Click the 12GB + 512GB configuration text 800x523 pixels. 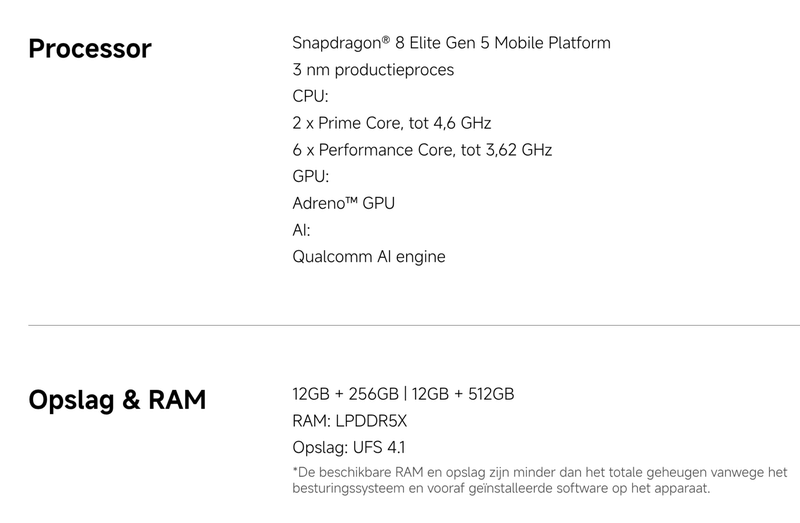pyautogui.click(x=464, y=394)
